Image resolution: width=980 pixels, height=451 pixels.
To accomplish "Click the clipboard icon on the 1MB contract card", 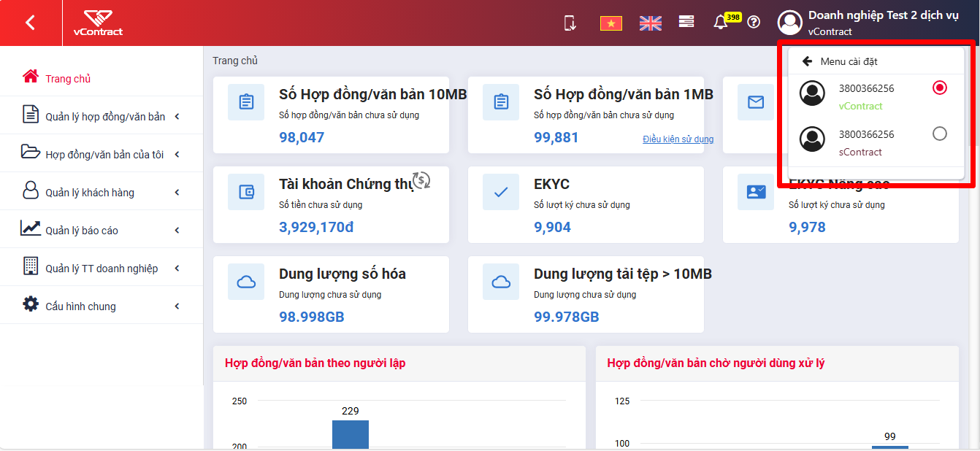I will pos(501,102).
